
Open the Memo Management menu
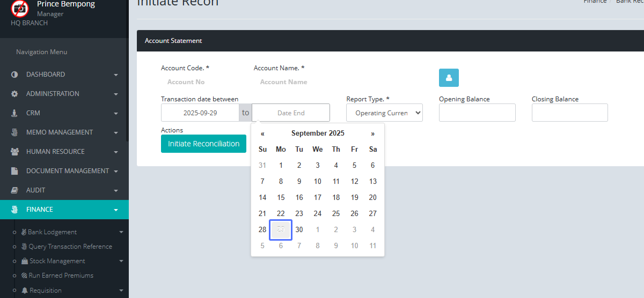click(x=60, y=132)
